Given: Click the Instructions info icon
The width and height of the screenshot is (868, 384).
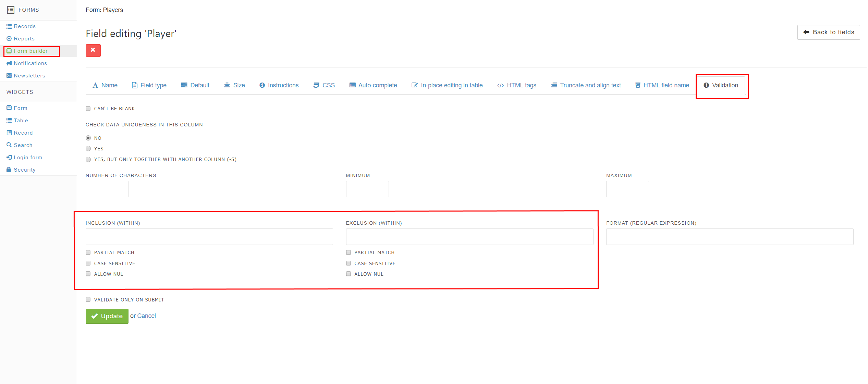Looking at the screenshot, I should pyautogui.click(x=262, y=85).
